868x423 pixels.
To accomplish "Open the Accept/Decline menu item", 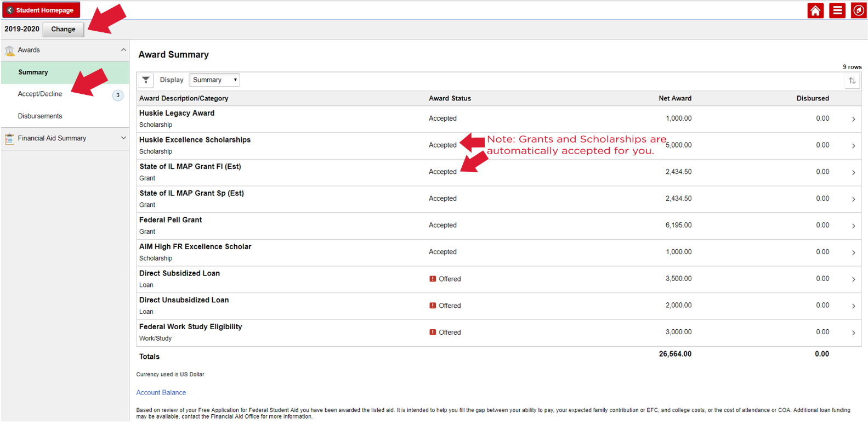I will tap(40, 94).
